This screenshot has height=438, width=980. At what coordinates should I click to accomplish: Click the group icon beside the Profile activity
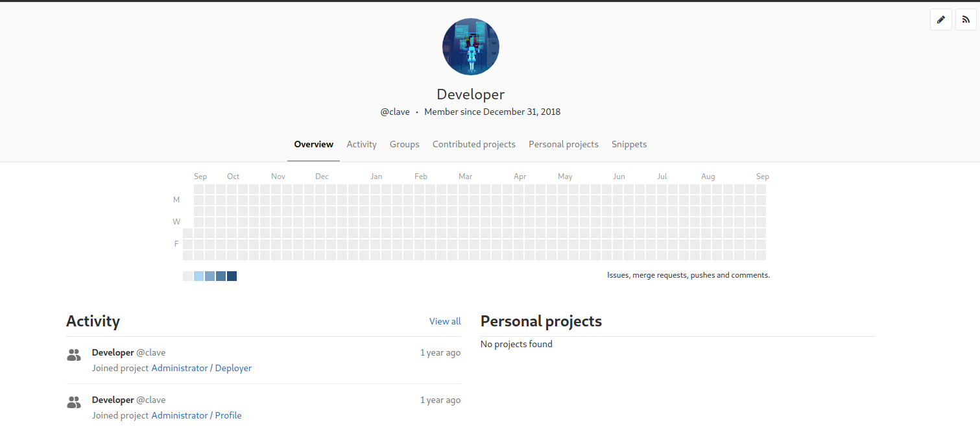pyautogui.click(x=73, y=402)
